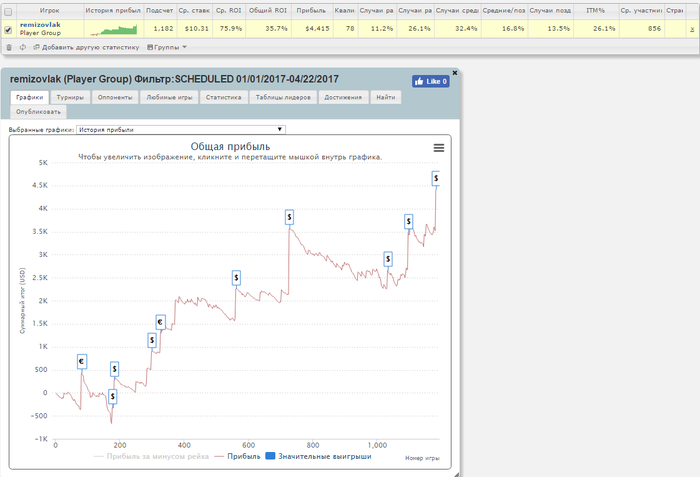Switch to 'Графики' tab
The image size is (700, 477).
pos(29,97)
